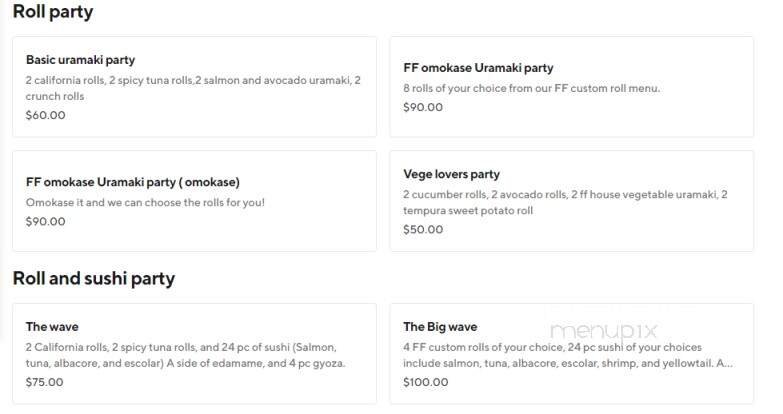
Task: Click 'Omokase it and we can choose' text
Action: 145,202
